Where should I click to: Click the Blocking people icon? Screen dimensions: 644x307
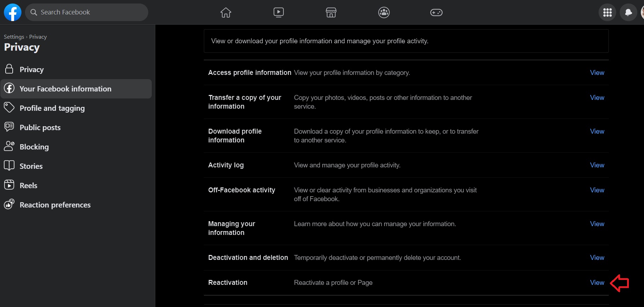point(9,146)
